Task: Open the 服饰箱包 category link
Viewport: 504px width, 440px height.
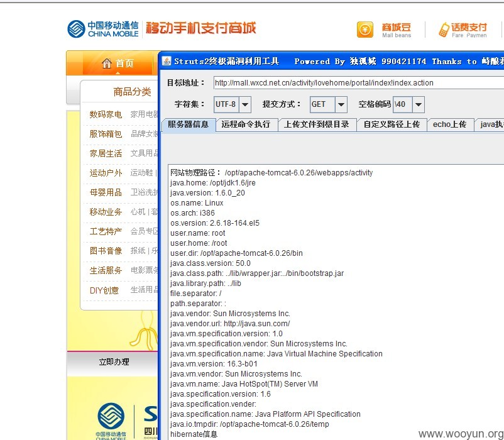Action: pyautogui.click(x=106, y=134)
